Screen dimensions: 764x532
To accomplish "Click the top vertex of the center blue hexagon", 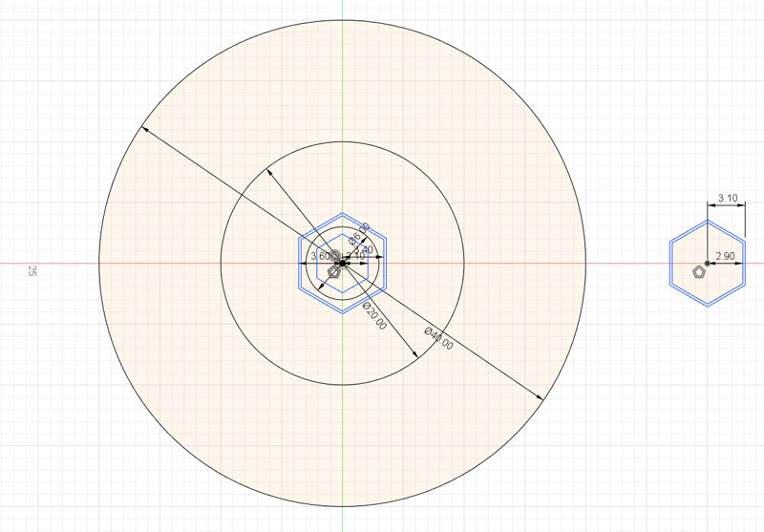I will point(342,213).
